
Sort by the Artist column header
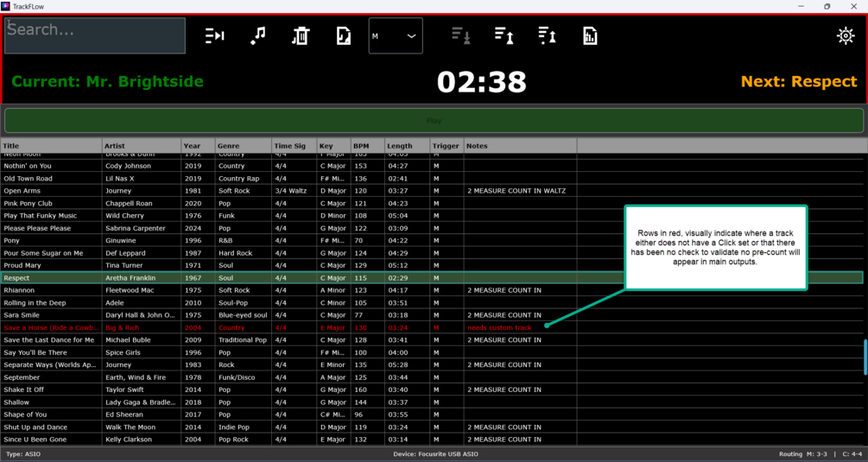142,146
